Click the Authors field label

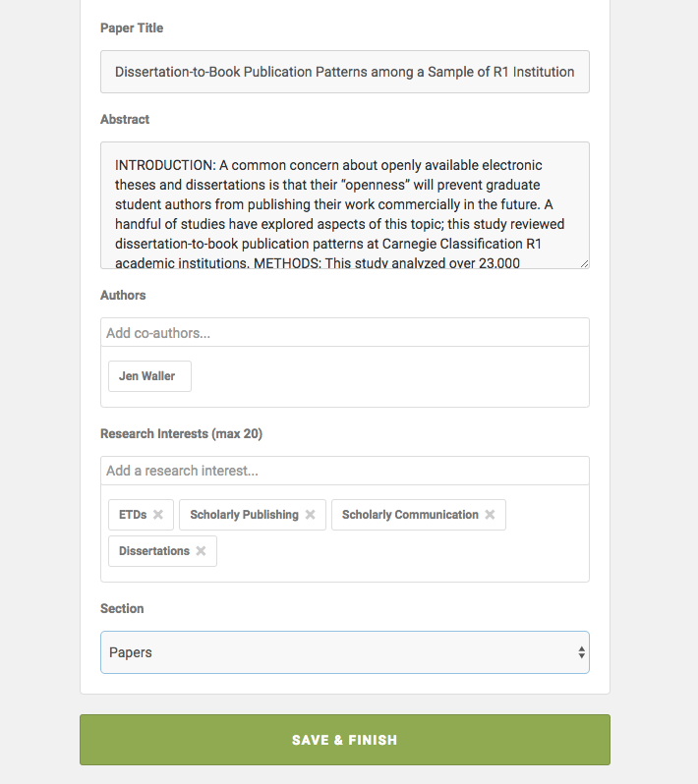click(x=123, y=295)
